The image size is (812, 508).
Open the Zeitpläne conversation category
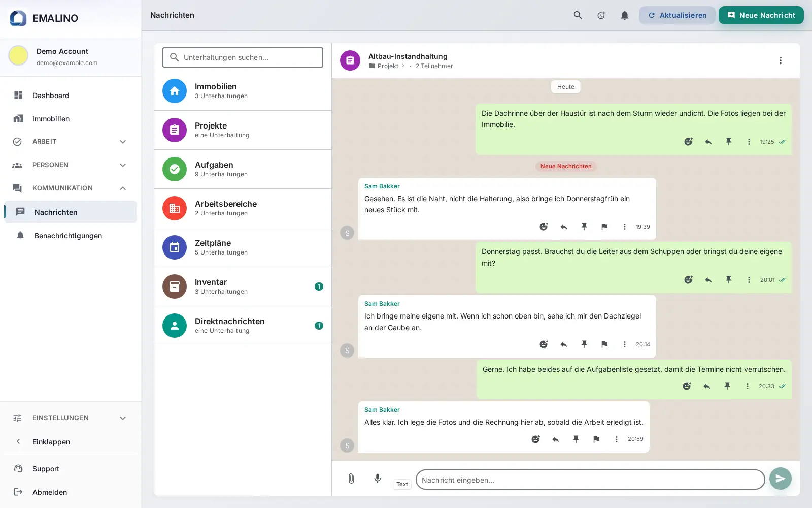(243, 247)
